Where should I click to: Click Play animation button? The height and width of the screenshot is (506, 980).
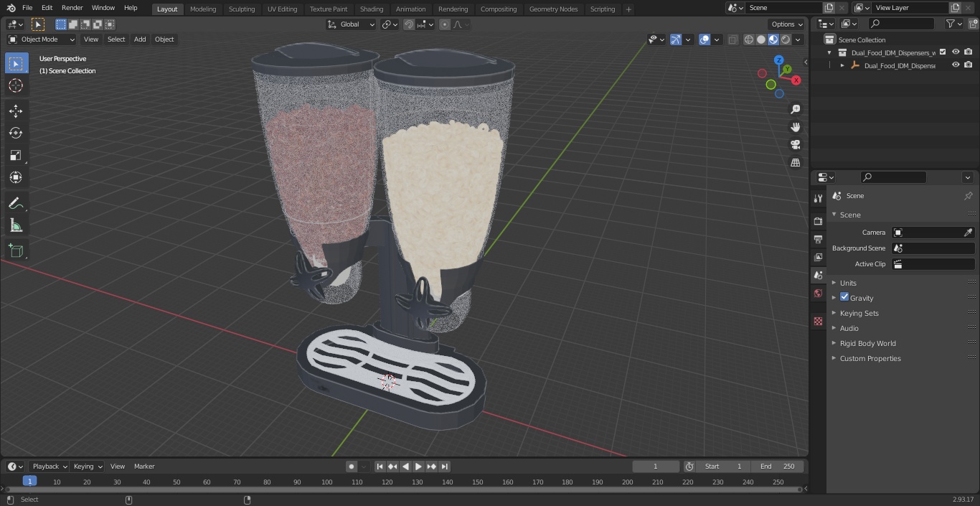tap(419, 466)
